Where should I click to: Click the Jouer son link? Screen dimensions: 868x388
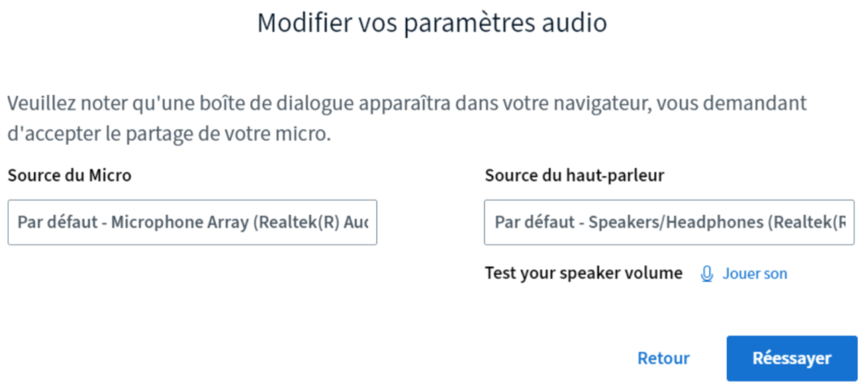pyautogui.click(x=754, y=274)
